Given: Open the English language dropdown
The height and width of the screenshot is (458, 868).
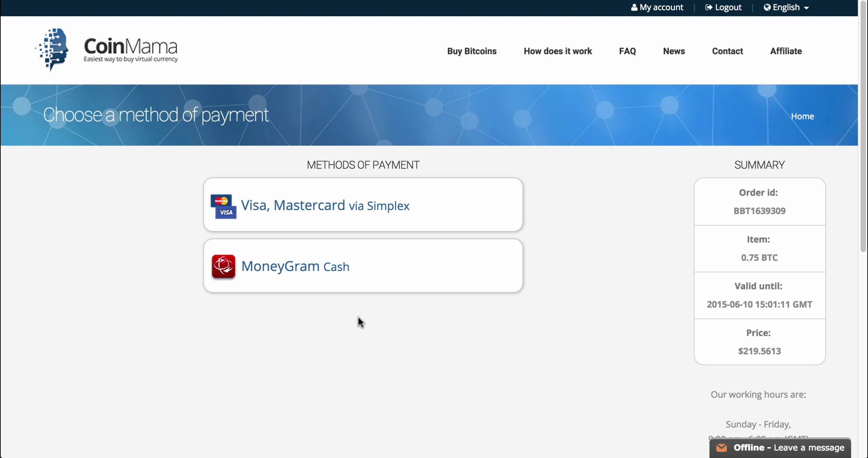Looking at the screenshot, I should (786, 7).
